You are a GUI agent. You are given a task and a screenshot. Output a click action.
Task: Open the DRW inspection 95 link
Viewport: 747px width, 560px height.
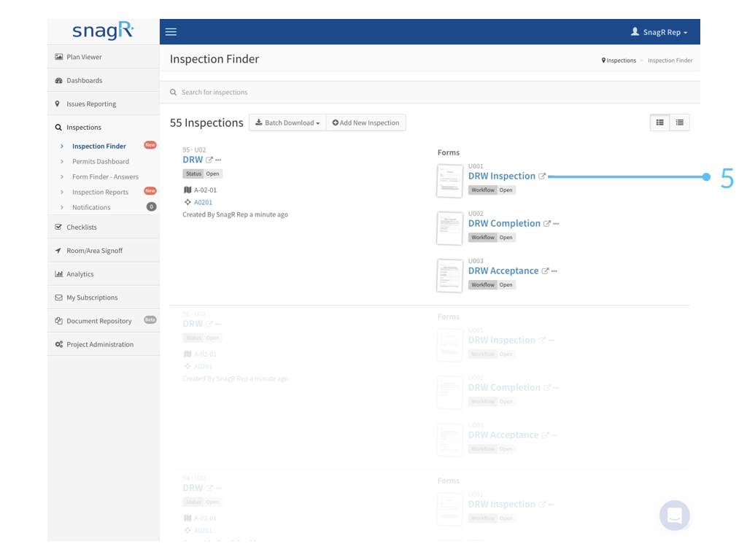pyautogui.click(x=193, y=160)
